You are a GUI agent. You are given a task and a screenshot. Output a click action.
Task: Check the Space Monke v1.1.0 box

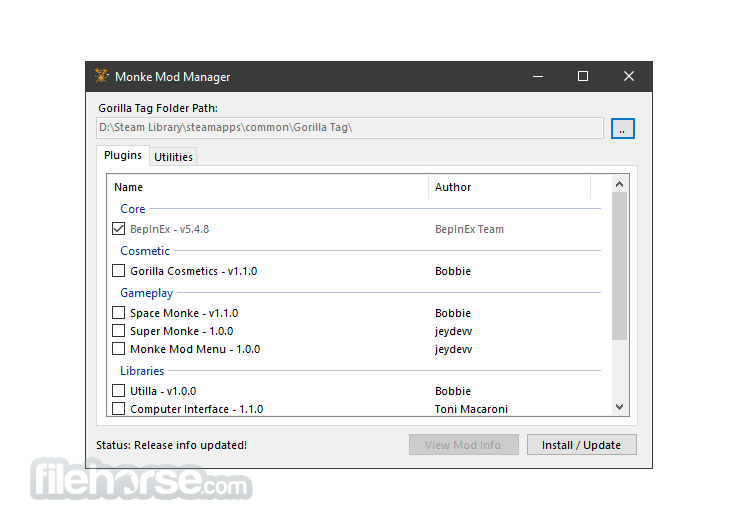pyautogui.click(x=119, y=313)
